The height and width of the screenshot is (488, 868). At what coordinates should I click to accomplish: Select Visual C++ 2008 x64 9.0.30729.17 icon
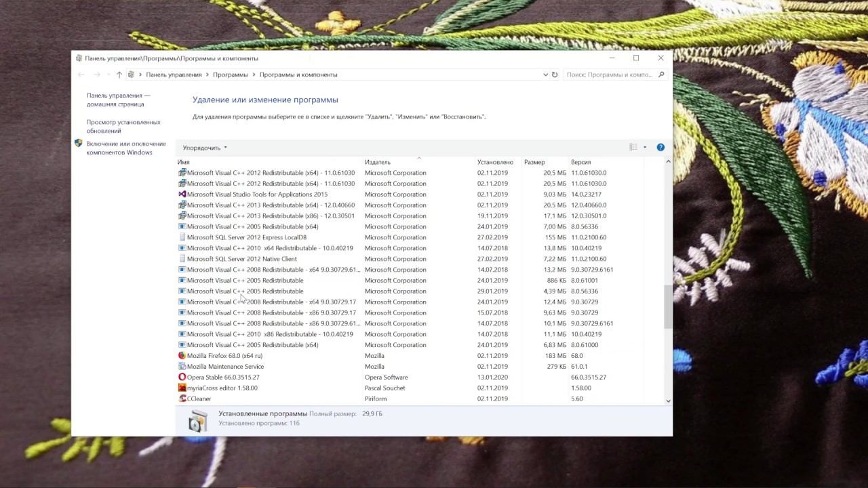(182, 302)
